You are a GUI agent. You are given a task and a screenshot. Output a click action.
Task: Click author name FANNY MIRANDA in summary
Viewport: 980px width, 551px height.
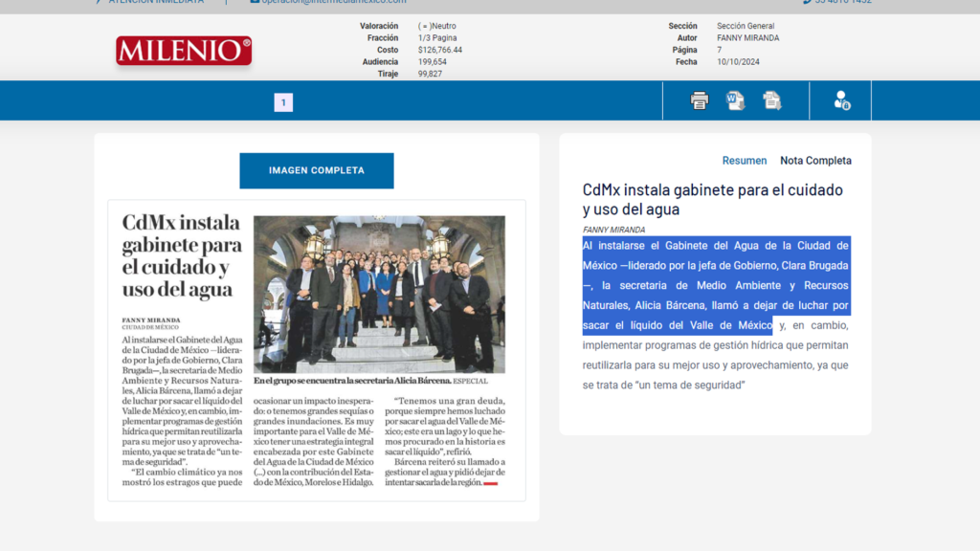[x=613, y=230]
